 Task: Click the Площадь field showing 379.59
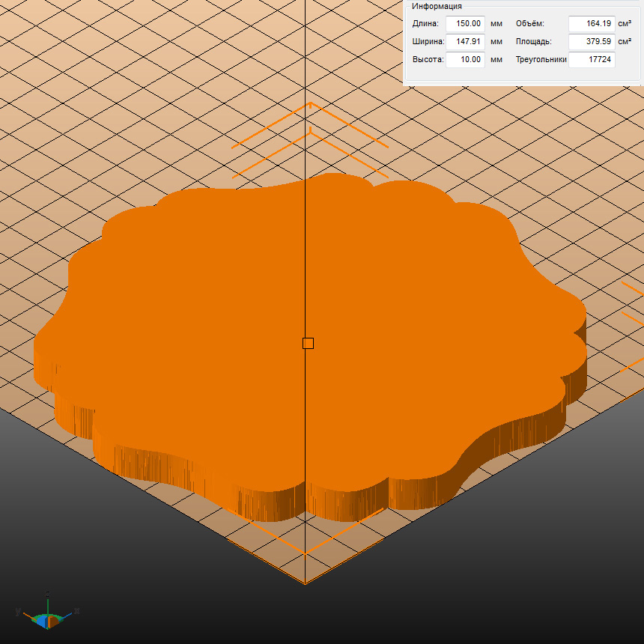[x=591, y=42]
